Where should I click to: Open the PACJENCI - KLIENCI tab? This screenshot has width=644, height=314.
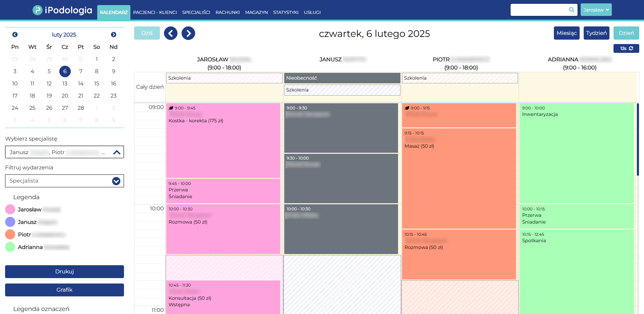[155, 12]
